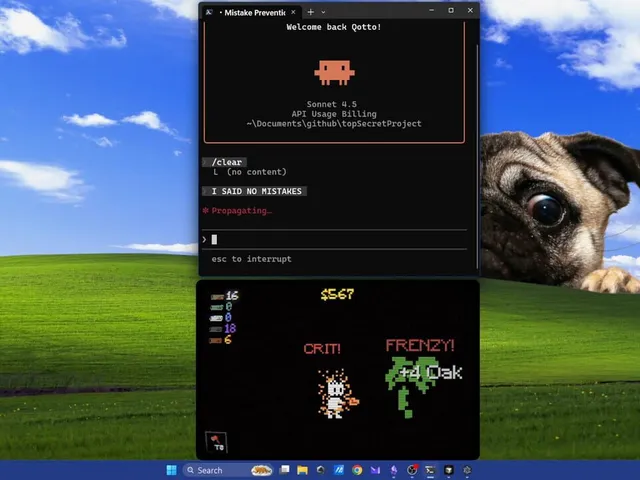The width and height of the screenshot is (640, 480).
Task: Click the taskbar Search box
Action: [229, 470]
